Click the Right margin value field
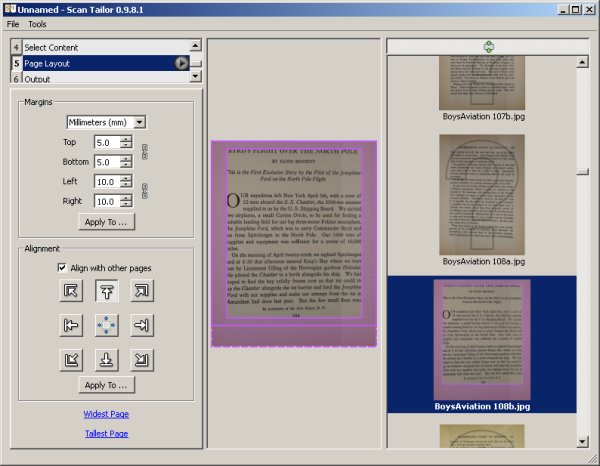This screenshot has height=466, width=600. coord(107,201)
